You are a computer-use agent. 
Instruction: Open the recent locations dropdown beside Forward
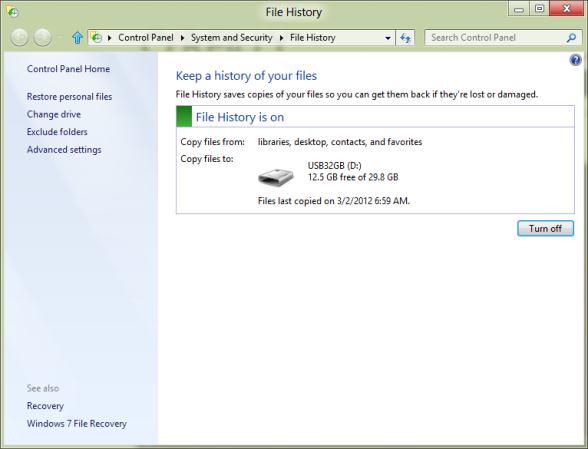60,38
